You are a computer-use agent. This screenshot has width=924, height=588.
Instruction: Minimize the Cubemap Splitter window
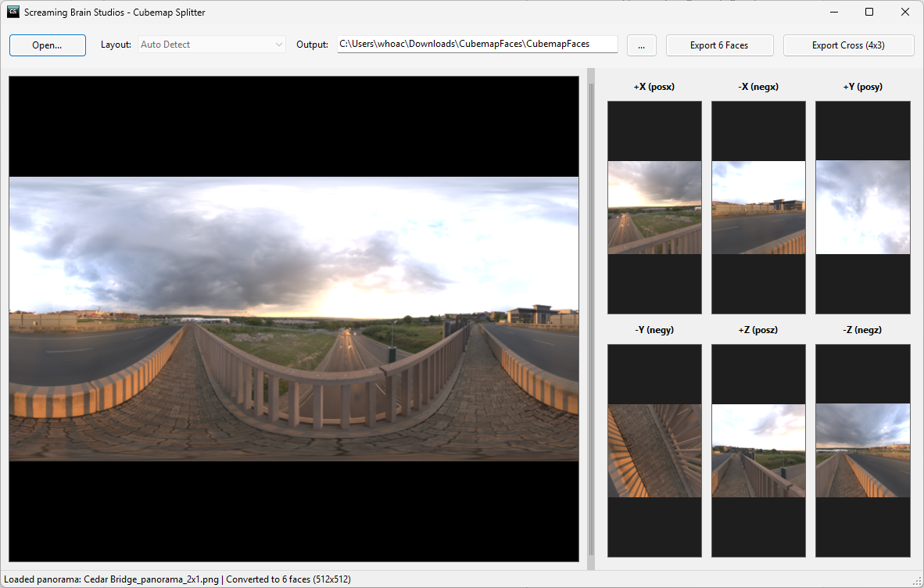pyautogui.click(x=834, y=12)
